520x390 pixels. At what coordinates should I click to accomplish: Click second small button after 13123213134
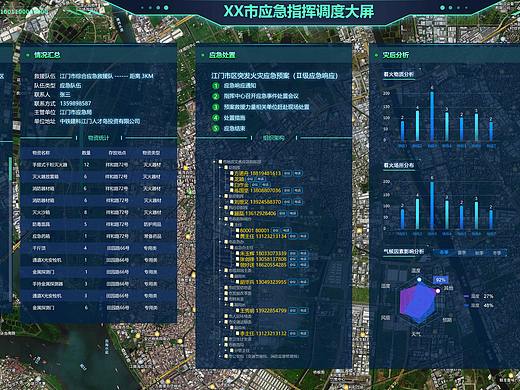coord(303,236)
